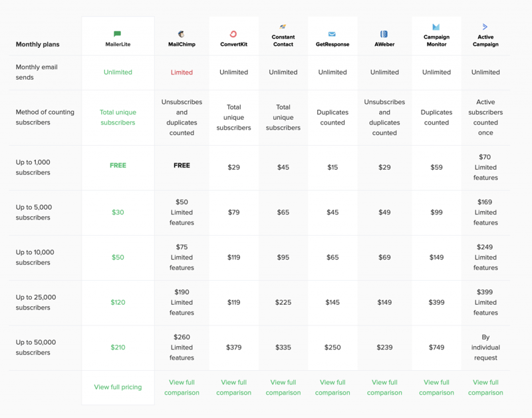Screen dimensions: 532x418
Task: Click the 'Up to 1,000 subscribers' row label
Action: tap(33, 167)
